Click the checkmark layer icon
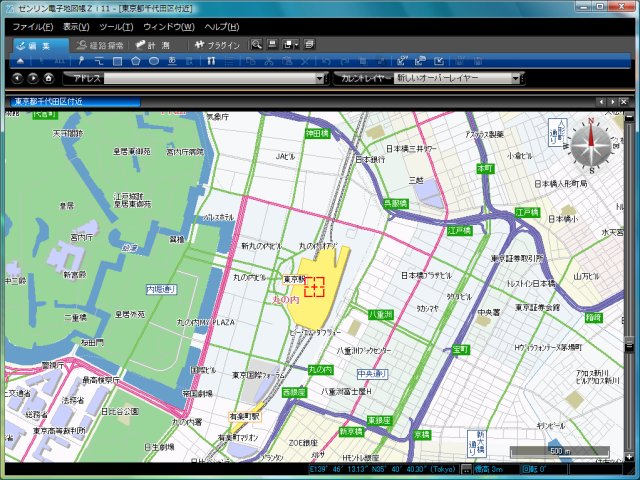This screenshot has height=480, width=640. (439, 61)
